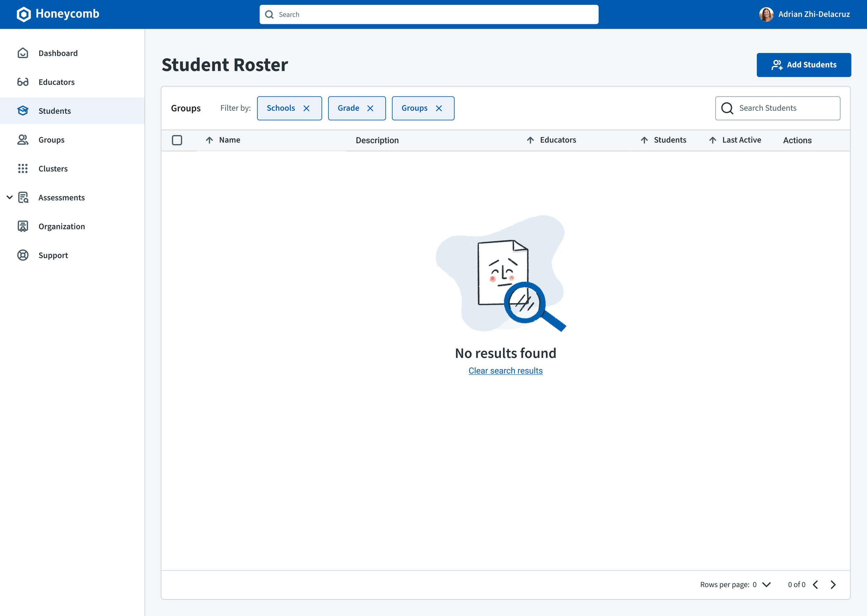Image resolution: width=867 pixels, height=616 pixels.
Task: Clear the Groups filter chip X
Action: click(x=439, y=108)
